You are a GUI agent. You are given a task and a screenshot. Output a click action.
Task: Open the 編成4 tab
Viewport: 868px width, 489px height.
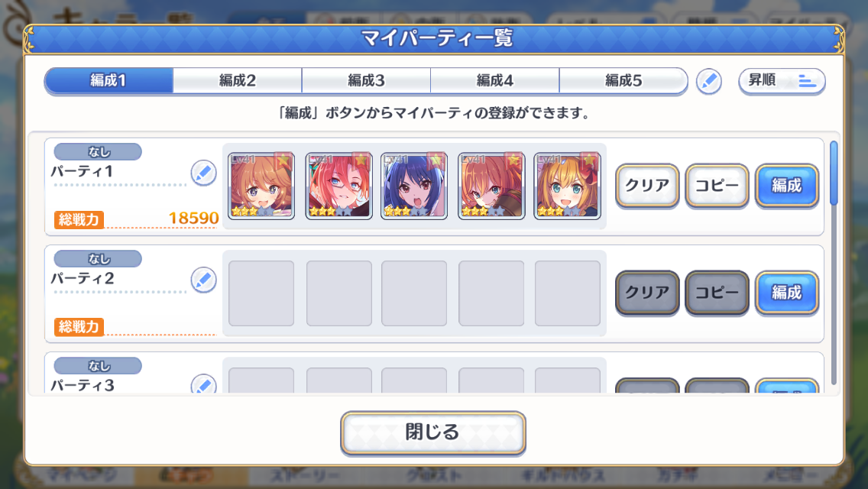click(x=495, y=81)
